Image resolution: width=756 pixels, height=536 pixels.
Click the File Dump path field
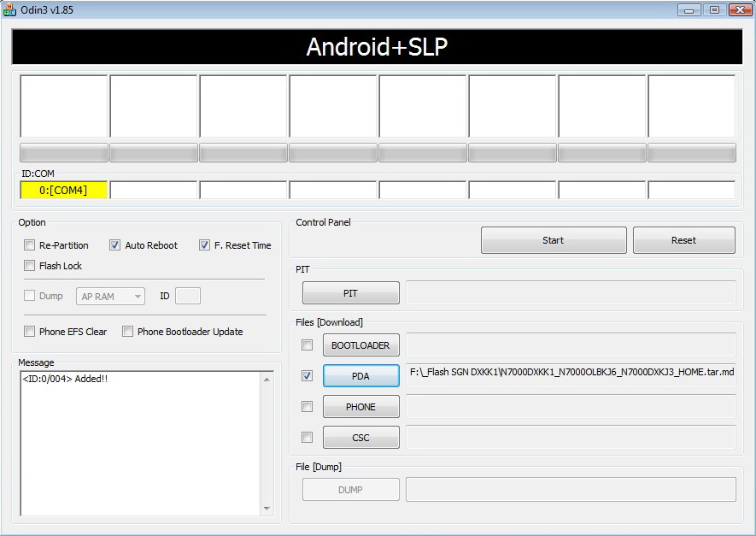tap(571, 490)
